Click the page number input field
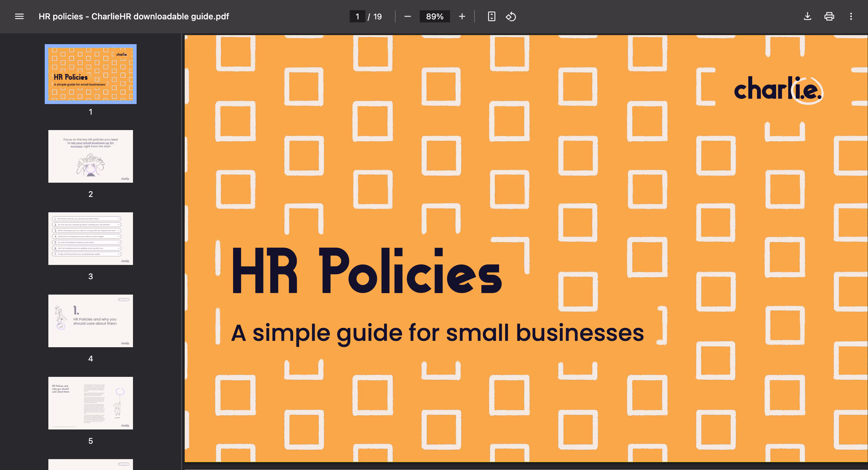This screenshot has height=470, width=868. 358,16
